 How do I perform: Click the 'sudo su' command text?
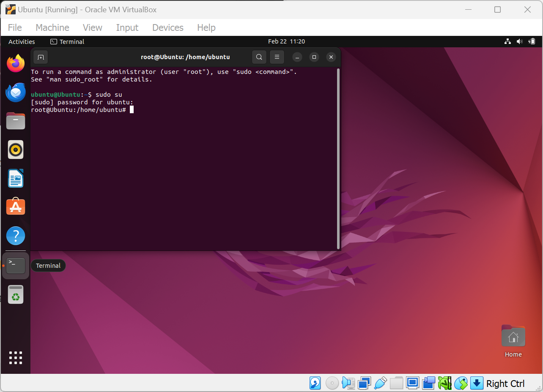(109, 95)
